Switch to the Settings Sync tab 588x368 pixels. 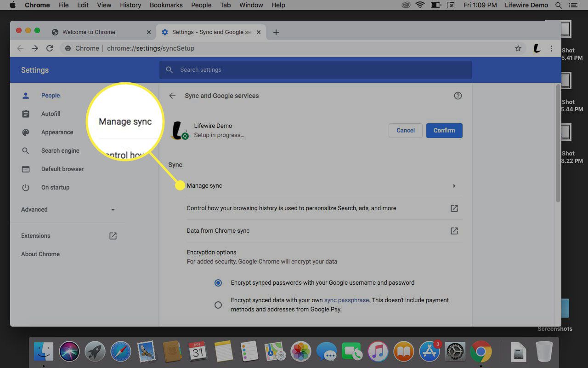pyautogui.click(x=210, y=32)
